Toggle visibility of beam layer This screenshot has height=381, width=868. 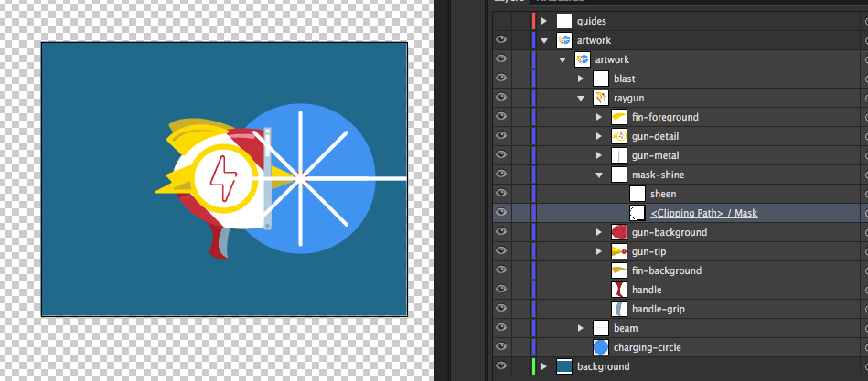[x=501, y=327]
